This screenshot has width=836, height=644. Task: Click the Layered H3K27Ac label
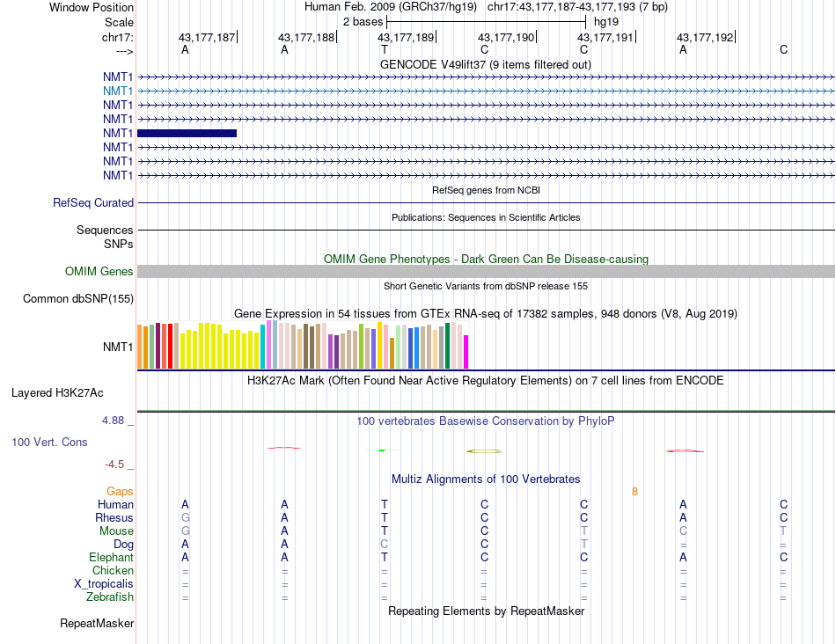57,393
